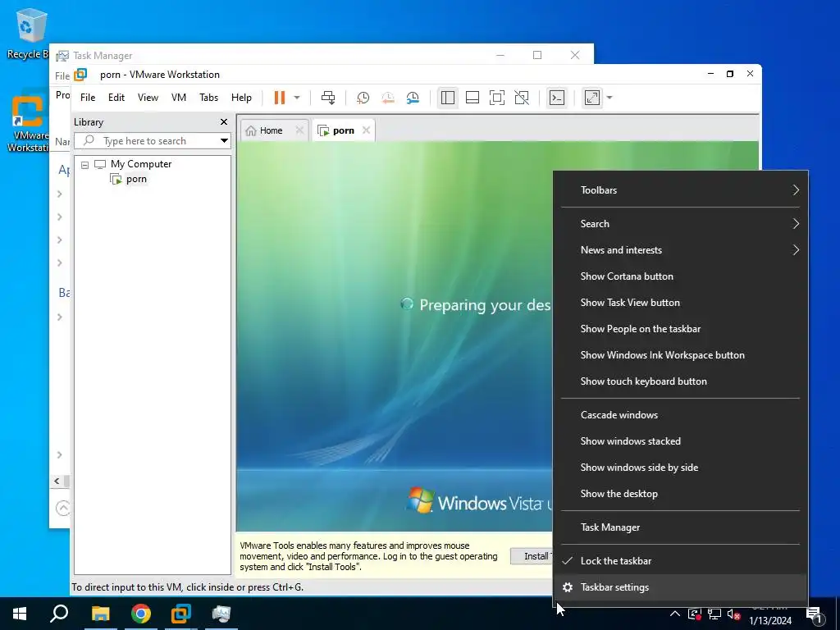
Task: Choose Cascade windows
Action: 680,415
